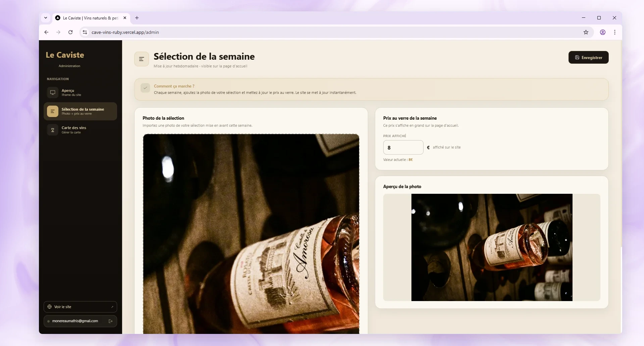
Task: Click the 'affiché sur le site' hint text
Action: 447,147
